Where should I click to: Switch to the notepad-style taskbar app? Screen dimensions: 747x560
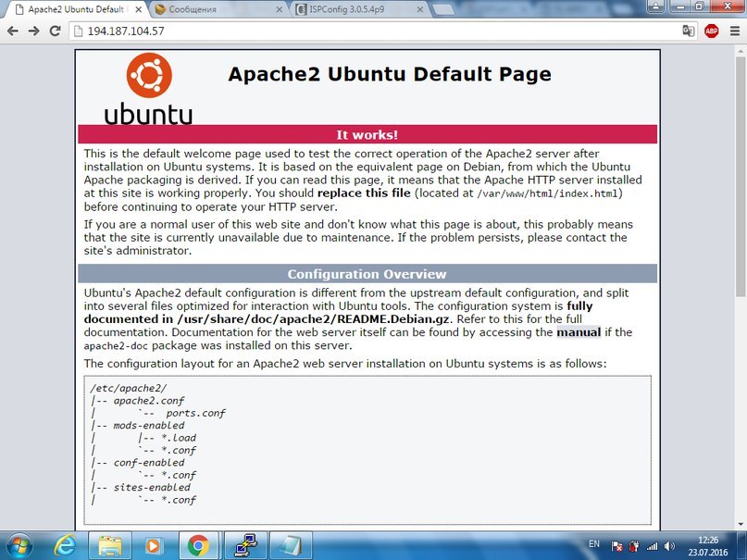[291, 546]
